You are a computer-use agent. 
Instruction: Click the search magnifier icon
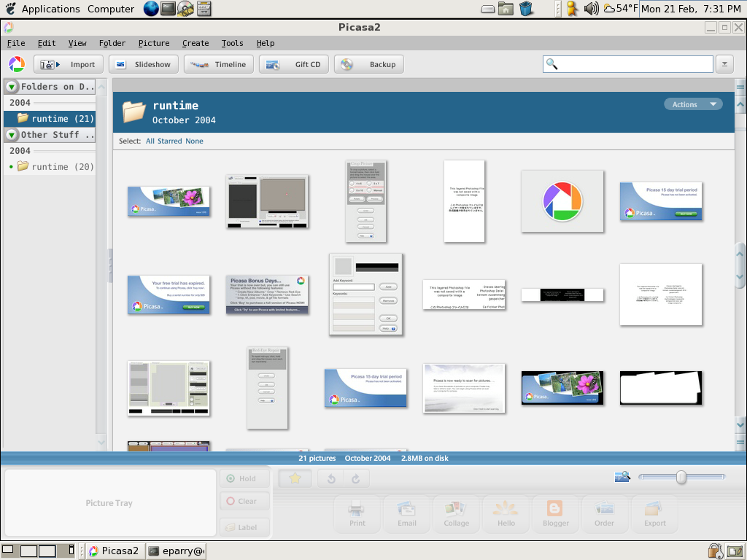551,64
